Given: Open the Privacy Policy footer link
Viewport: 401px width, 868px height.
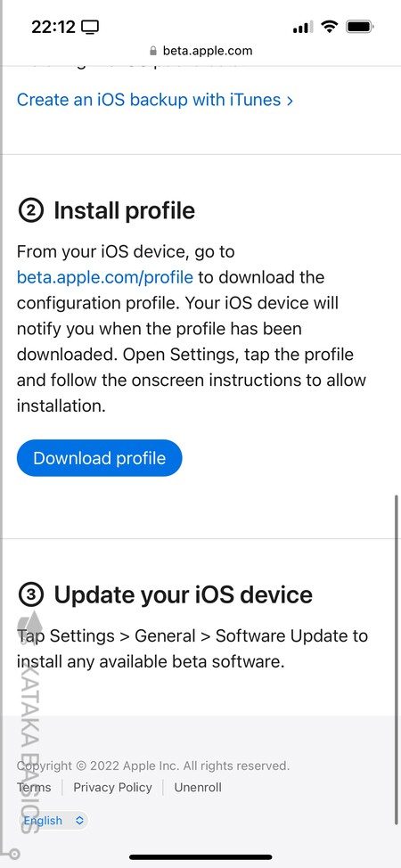Looking at the screenshot, I should point(112,787).
